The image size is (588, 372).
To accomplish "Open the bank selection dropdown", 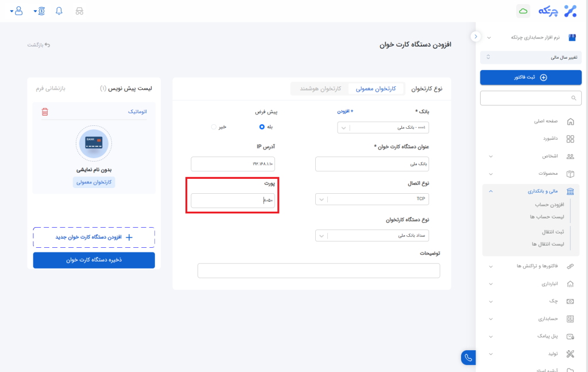I will 383,128.
